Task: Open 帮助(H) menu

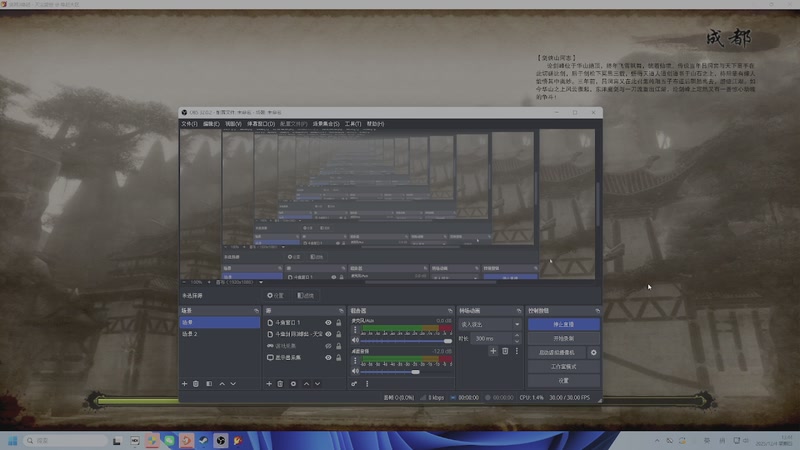Action: click(x=375, y=124)
